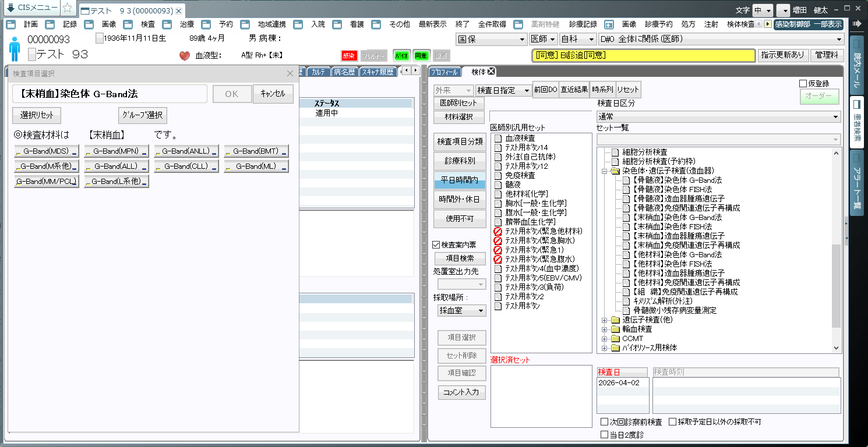Open the CIS menu download-arrow icon
Viewport: 868px width, 447px height.
click(11, 8)
